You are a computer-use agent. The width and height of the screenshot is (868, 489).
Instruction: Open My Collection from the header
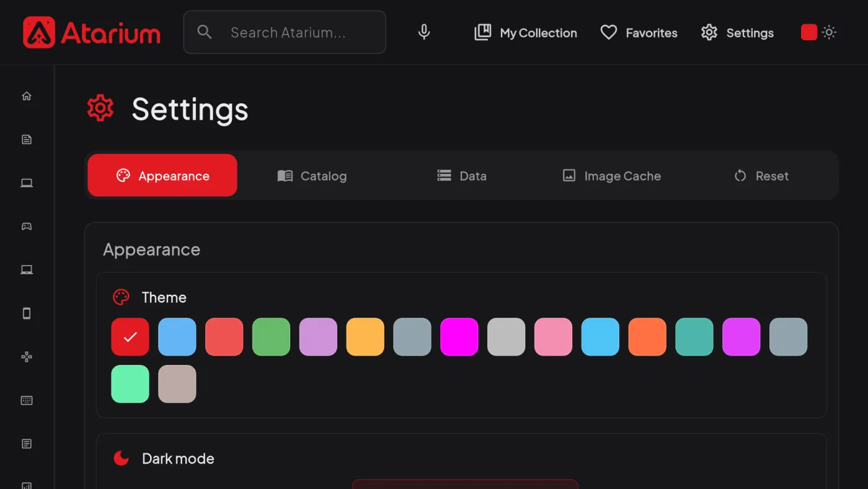[x=526, y=33]
